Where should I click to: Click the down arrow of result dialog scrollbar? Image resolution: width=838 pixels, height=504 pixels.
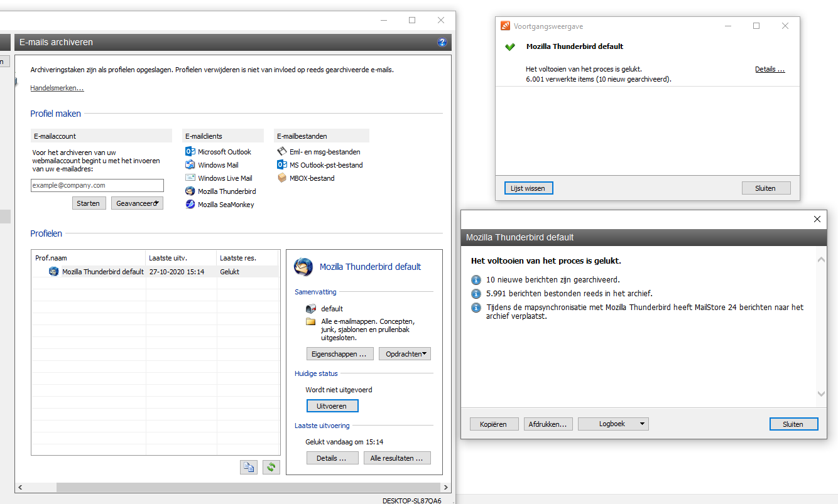pos(821,394)
